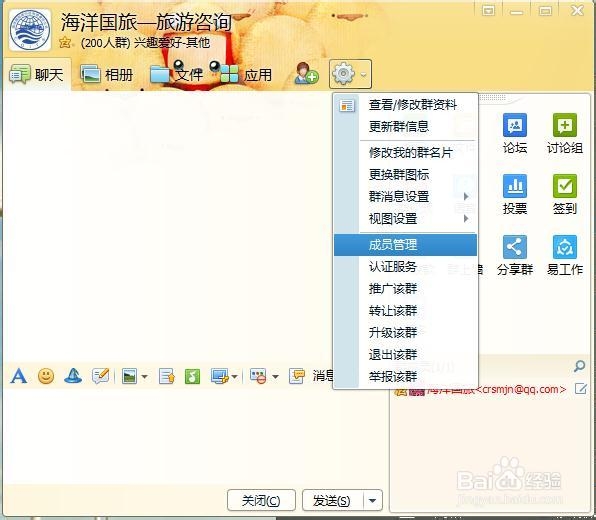This screenshot has width=596, height=520.
Task: Select 认证服务 menu item
Action: 406,266
